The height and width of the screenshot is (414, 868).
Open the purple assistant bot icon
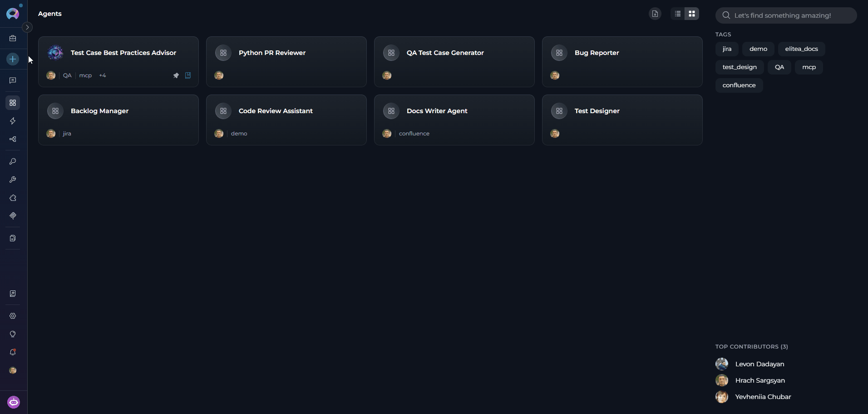pyautogui.click(x=14, y=402)
